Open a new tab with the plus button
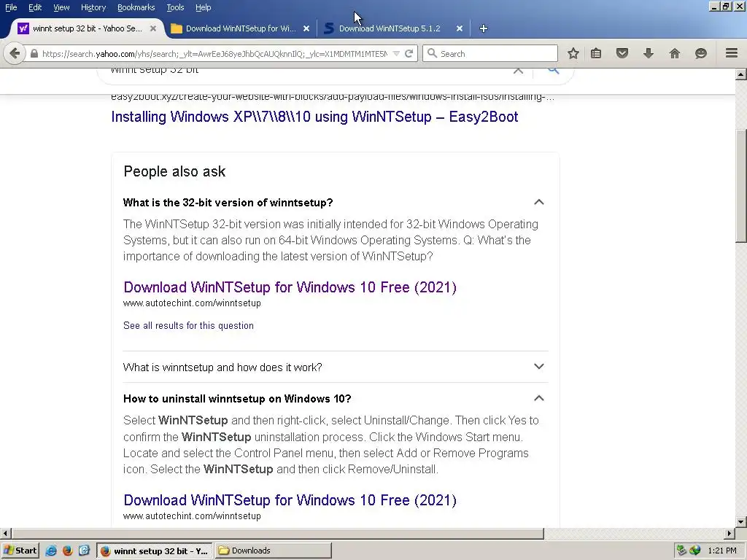The height and width of the screenshot is (560, 747). [x=484, y=28]
